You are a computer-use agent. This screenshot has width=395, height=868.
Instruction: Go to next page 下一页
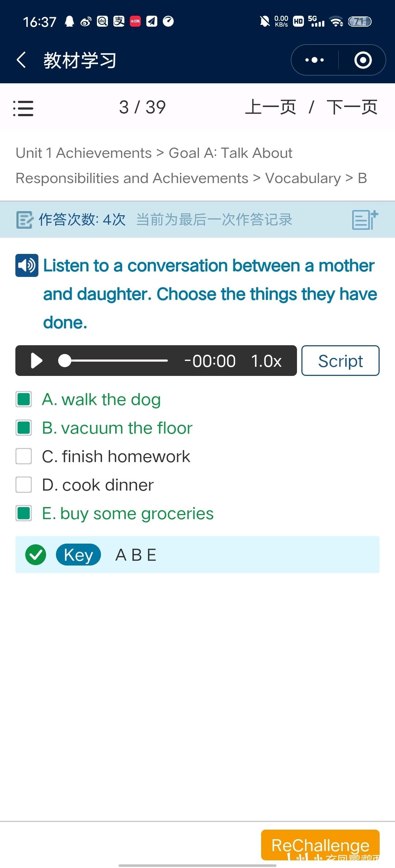352,107
